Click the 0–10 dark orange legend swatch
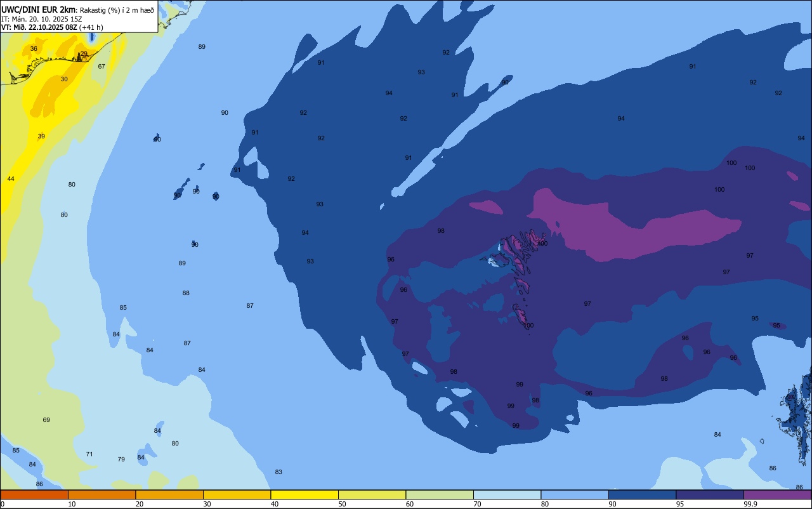 (x=34, y=494)
